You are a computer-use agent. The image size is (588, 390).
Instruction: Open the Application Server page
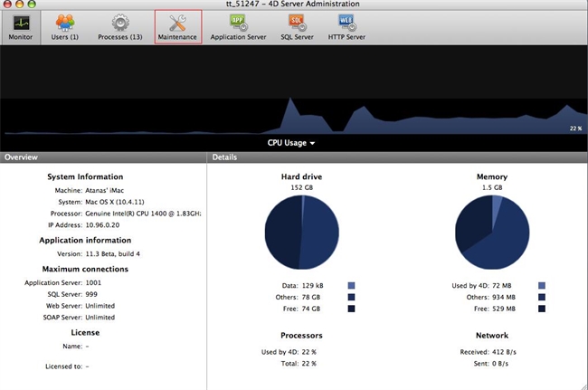(x=238, y=26)
